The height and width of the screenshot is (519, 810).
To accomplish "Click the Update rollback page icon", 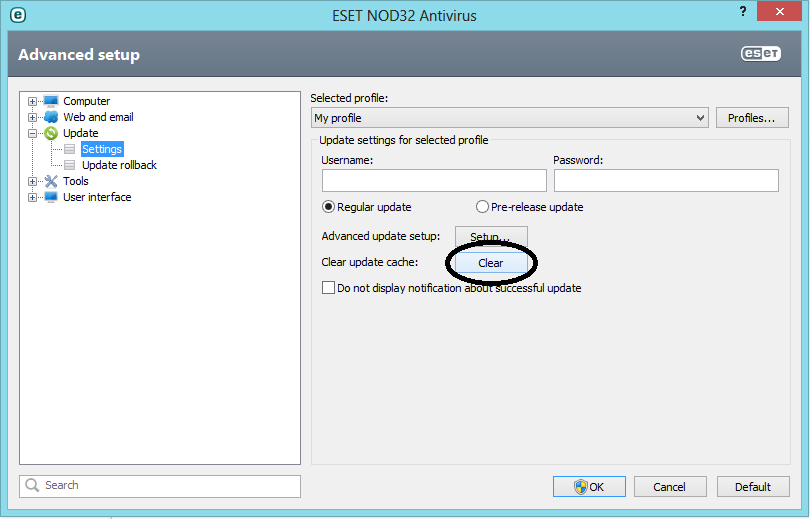I will pyautogui.click(x=70, y=165).
